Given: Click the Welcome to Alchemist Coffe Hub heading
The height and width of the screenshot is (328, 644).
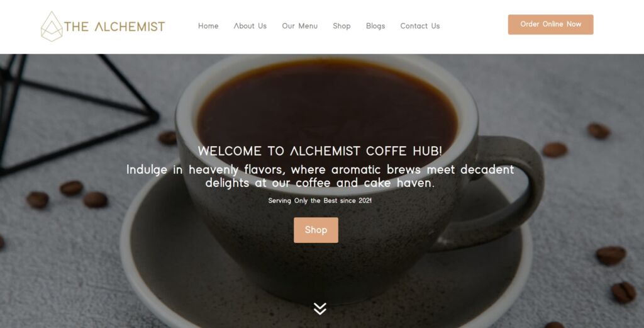Looking at the screenshot, I should [x=320, y=151].
